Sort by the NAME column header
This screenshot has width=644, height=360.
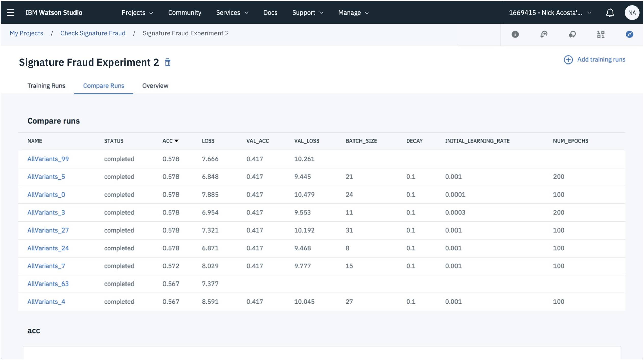[x=34, y=141]
